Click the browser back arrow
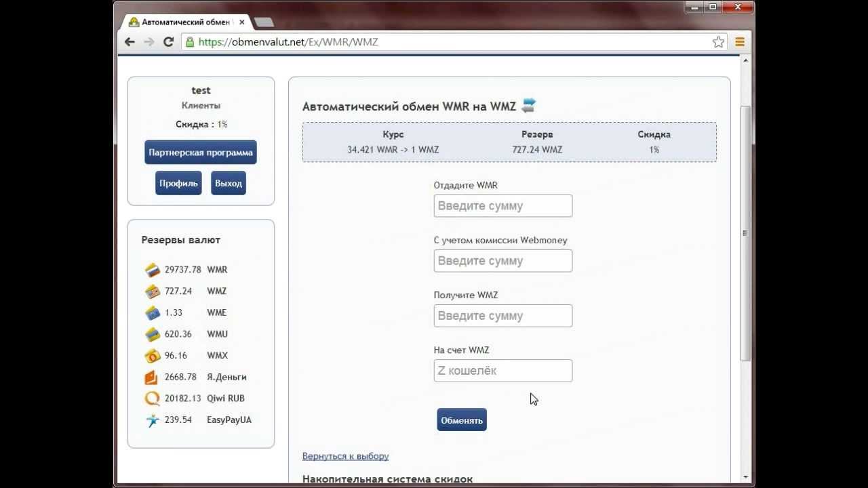Image resolution: width=868 pixels, height=488 pixels. 130,42
